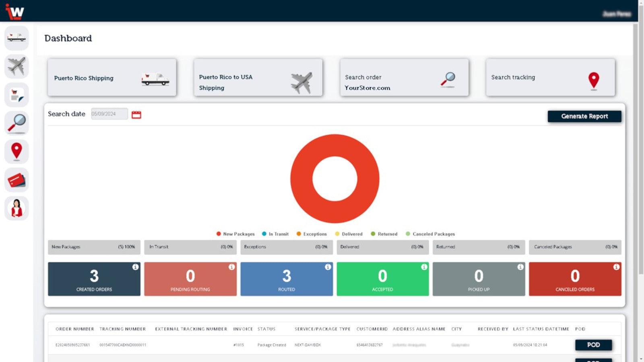
Task: Toggle Delivered in the chart legend
Action: click(x=350, y=234)
